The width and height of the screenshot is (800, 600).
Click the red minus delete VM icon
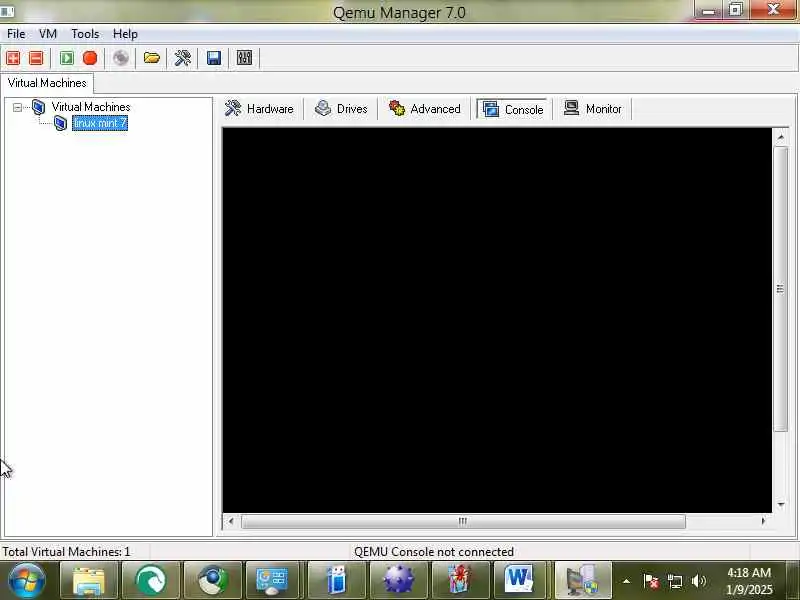point(36,58)
